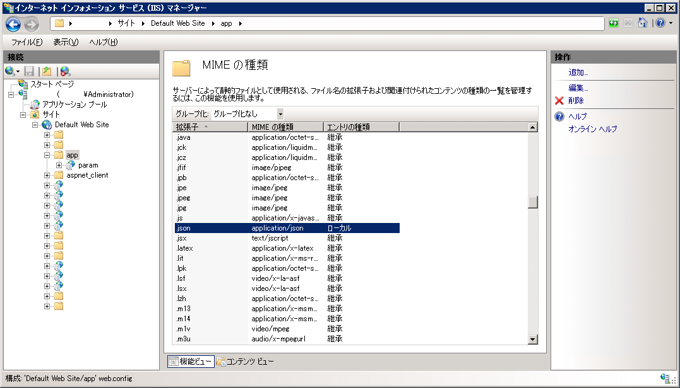Image resolution: width=680 pixels, height=388 pixels.
Task: Go back with the blue back arrow
Action: 13,24
